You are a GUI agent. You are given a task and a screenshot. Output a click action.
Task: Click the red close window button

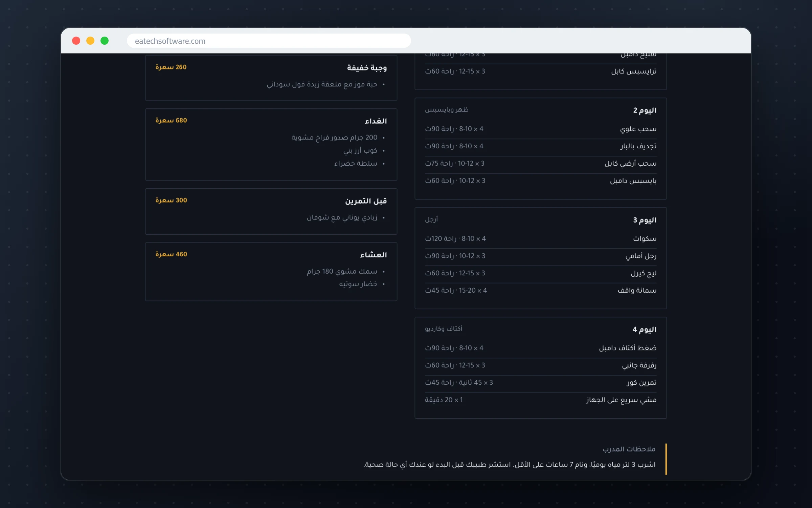[76, 41]
